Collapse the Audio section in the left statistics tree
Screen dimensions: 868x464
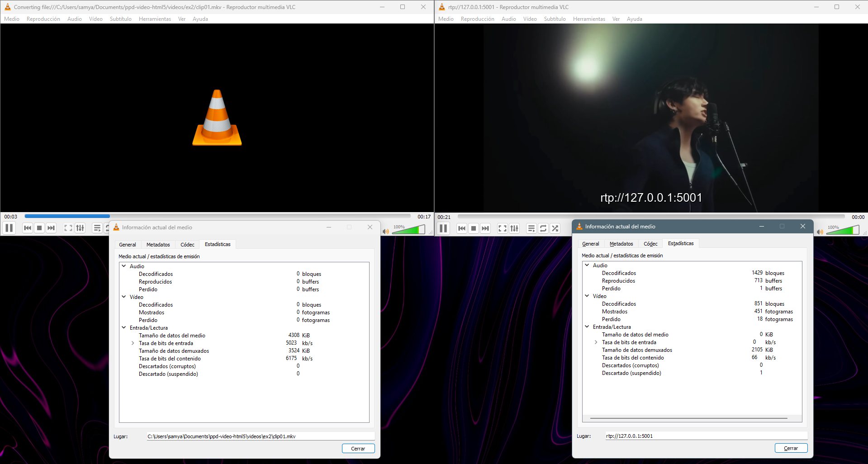tap(124, 266)
